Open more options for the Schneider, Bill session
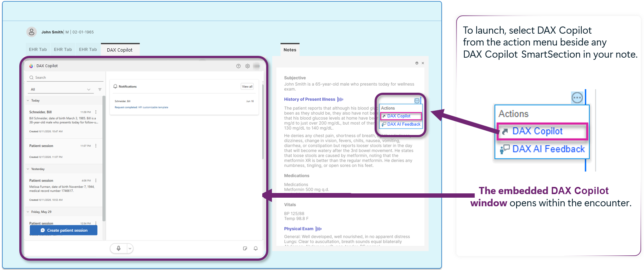This screenshot has height=270, width=644. point(96,112)
